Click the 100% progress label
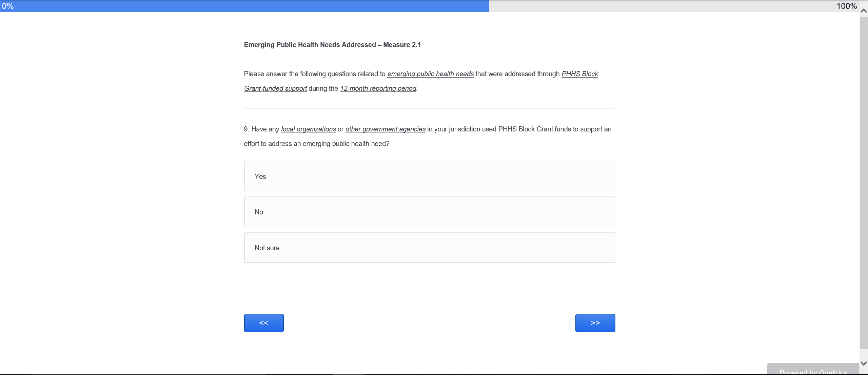 click(846, 6)
